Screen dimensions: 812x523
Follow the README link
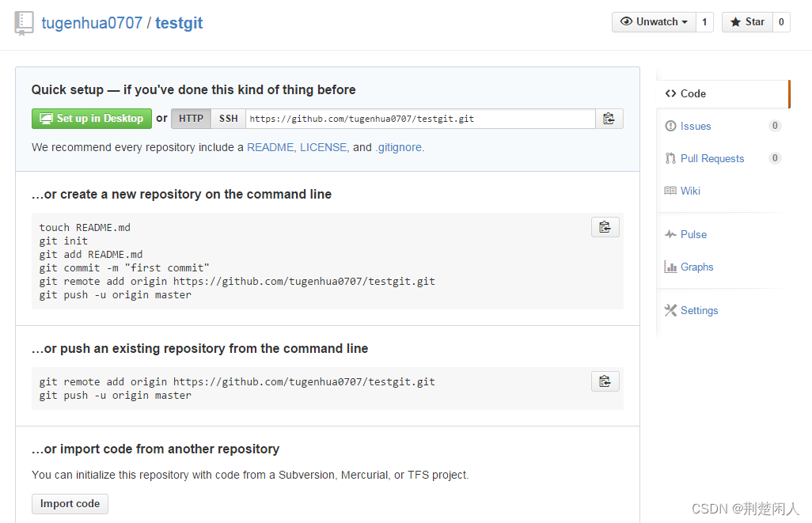coord(270,148)
